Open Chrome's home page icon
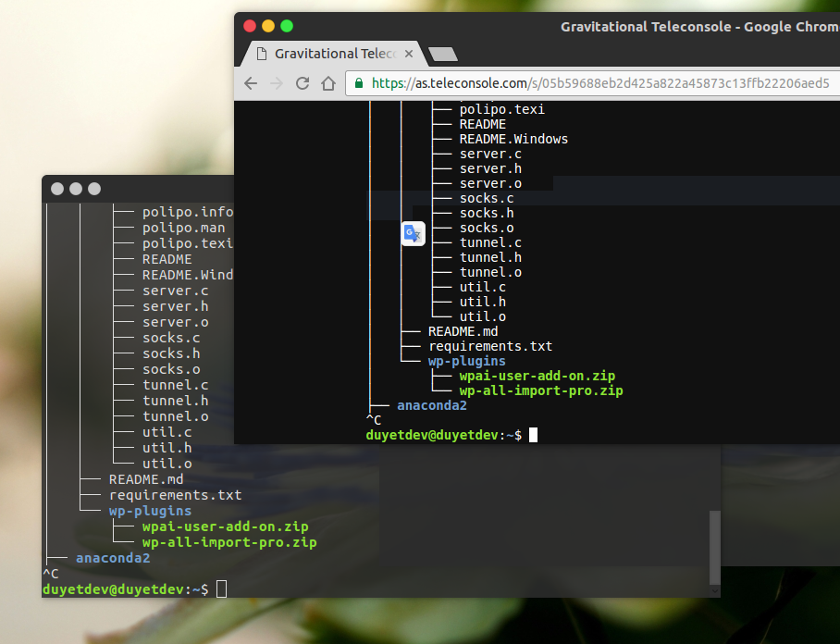The height and width of the screenshot is (644, 840). pos(328,83)
